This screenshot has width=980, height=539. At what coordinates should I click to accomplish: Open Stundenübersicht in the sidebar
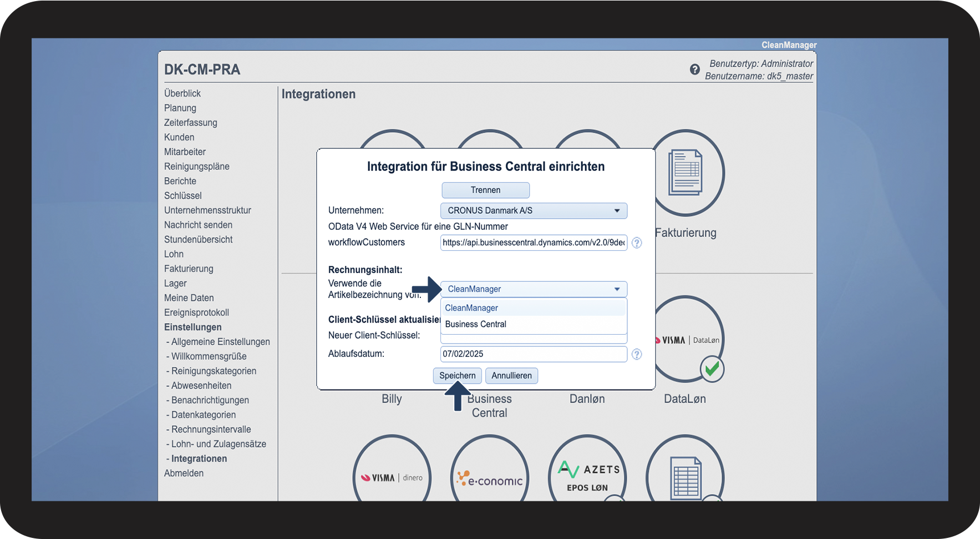[x=198, y=240]
